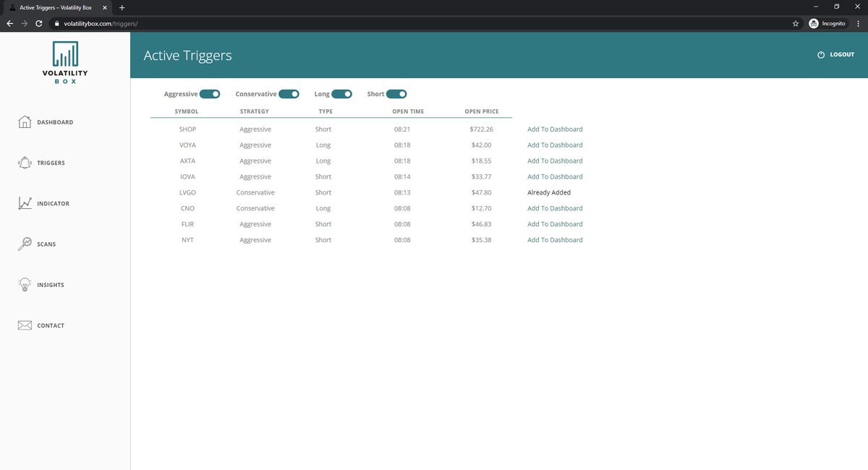The image size is (868, 470).
Task: Click the logout power icon
Action: point(821,55)
